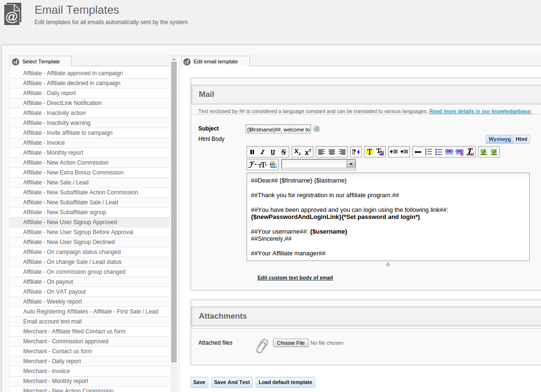541x392 pixels.
Task: Decrease indent of paragraph
Action: (x=404, y=152)
